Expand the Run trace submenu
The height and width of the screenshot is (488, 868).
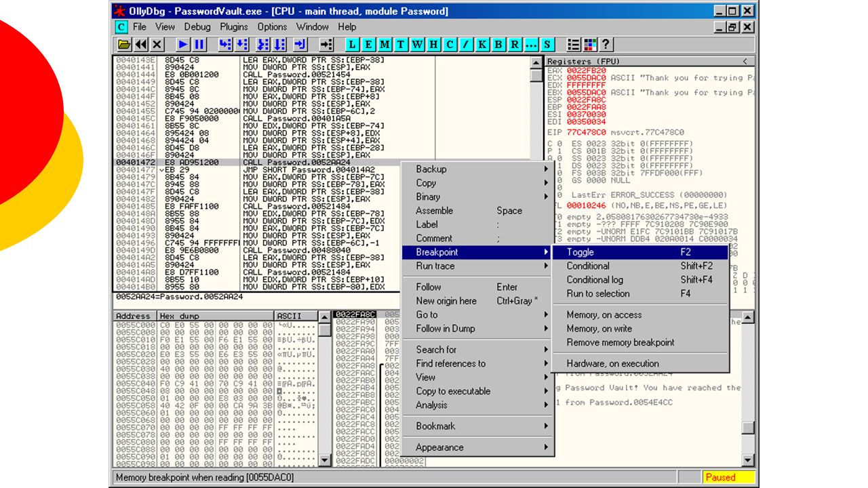(478, 266)
